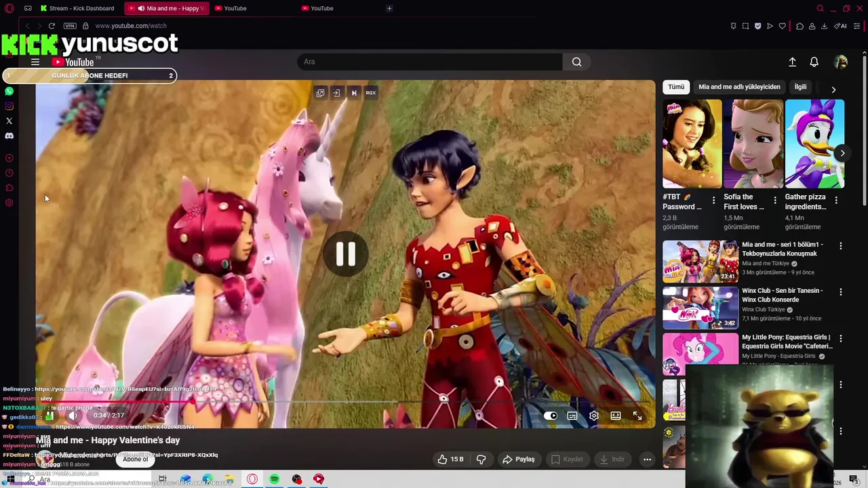Image resolution: width=868 pixels, height=488 pixels.
Task: Click the VPN badge in the address bar
Action: tap(70, 26)
